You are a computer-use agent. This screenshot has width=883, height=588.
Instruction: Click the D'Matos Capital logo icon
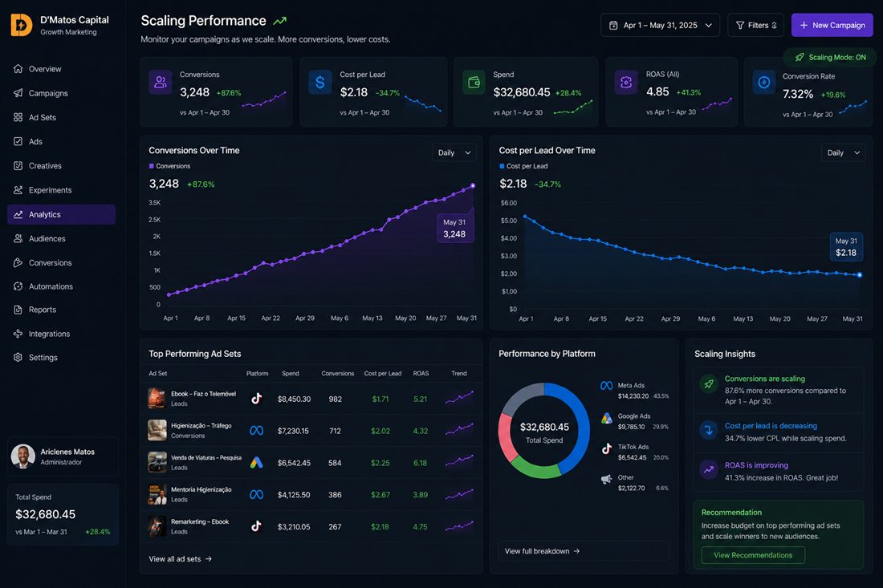pos(22,25)
